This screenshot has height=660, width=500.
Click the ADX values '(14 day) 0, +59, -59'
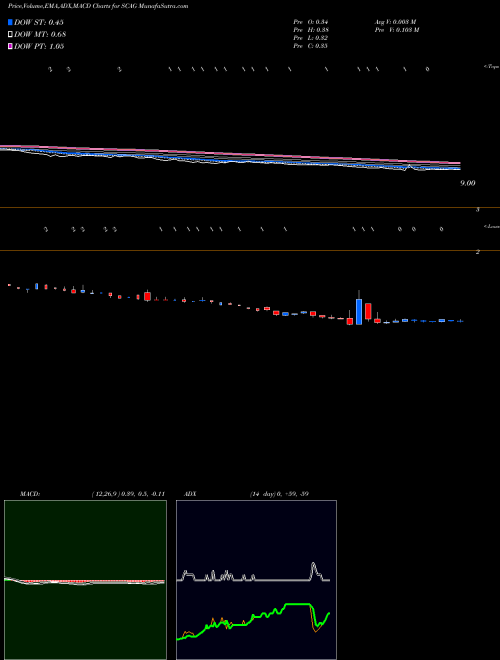[279, 494]
